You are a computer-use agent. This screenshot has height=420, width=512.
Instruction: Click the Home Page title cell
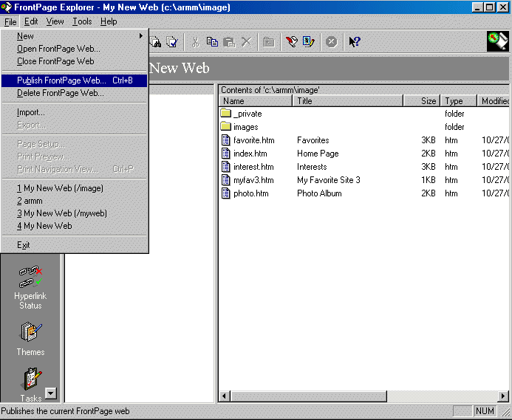tap(318, 154)
